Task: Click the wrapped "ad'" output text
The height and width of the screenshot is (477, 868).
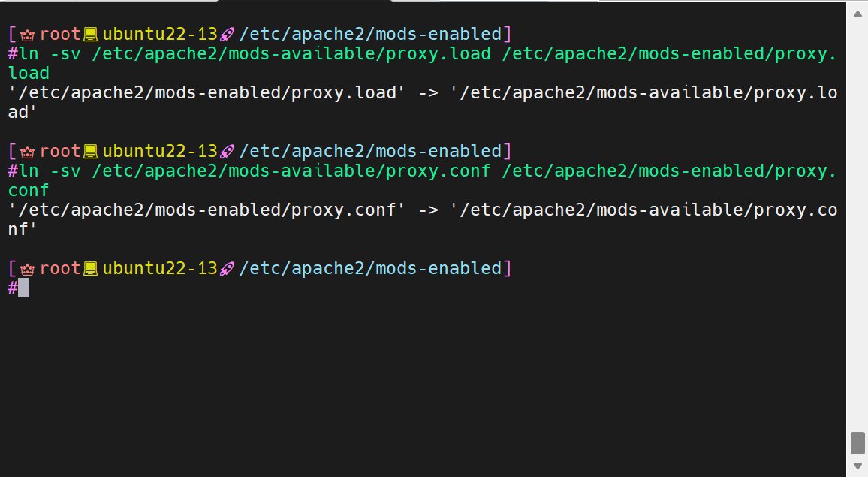Action: pos(22,112)
